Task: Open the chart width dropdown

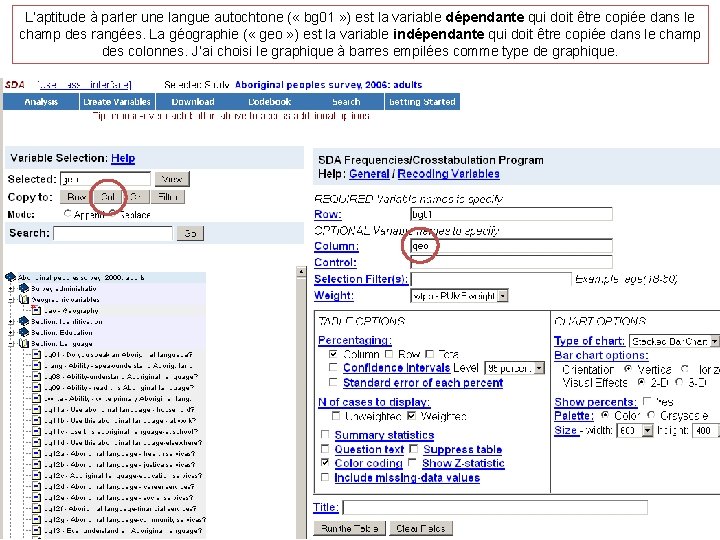Action: tap(647, 431)
